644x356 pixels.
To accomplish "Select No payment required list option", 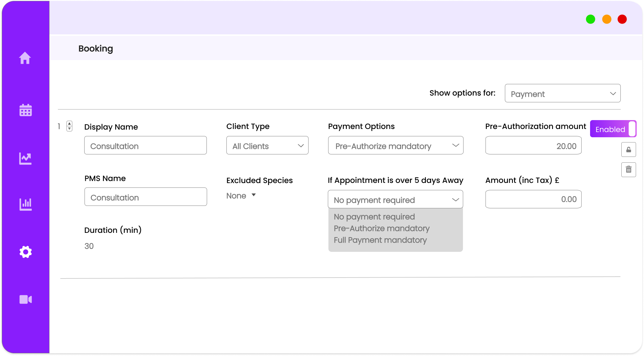I will point(374,217).
